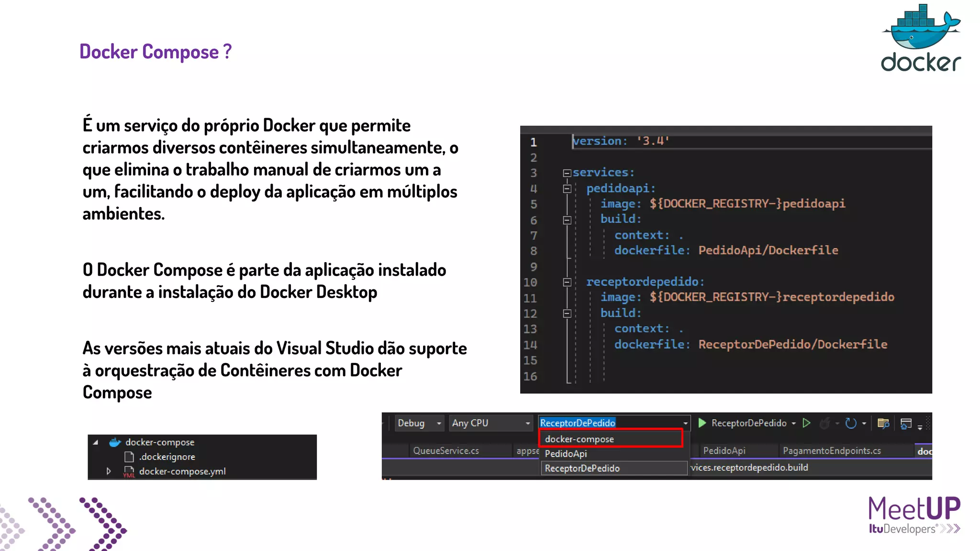Click the ReceptorDePedido/Dockerfile path text

pos(793,344)
